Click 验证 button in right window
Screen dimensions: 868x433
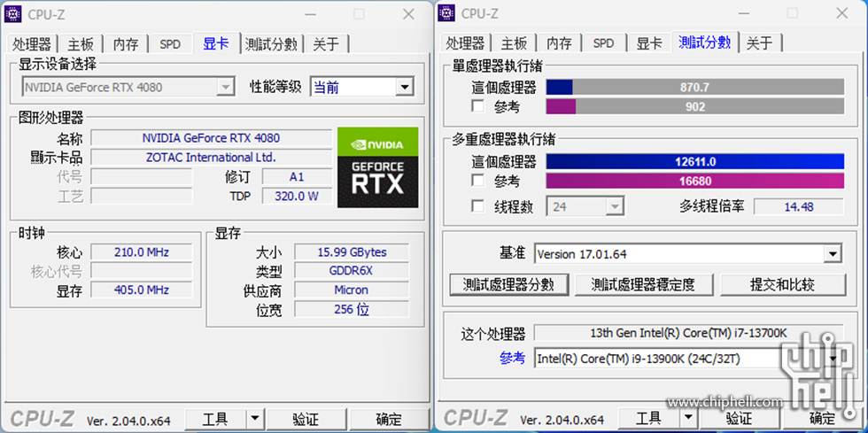(x=739, y=417)
